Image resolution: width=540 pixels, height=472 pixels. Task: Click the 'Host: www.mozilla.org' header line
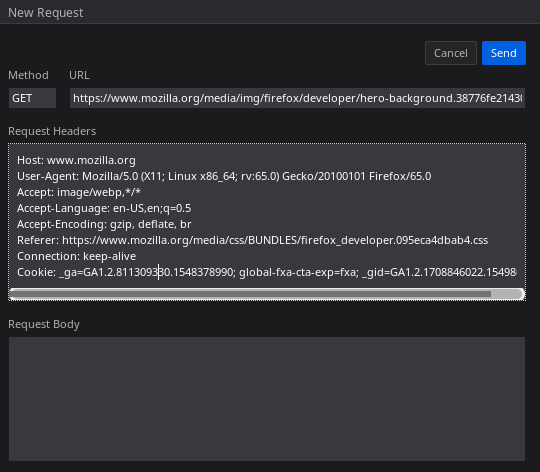pyautogui.click(x=76, y=160)
